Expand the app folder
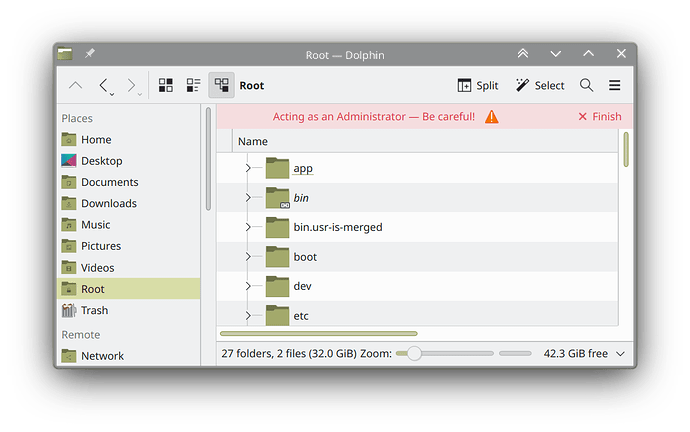This screenshot has width=690, height=432. (x=248, y=168)
